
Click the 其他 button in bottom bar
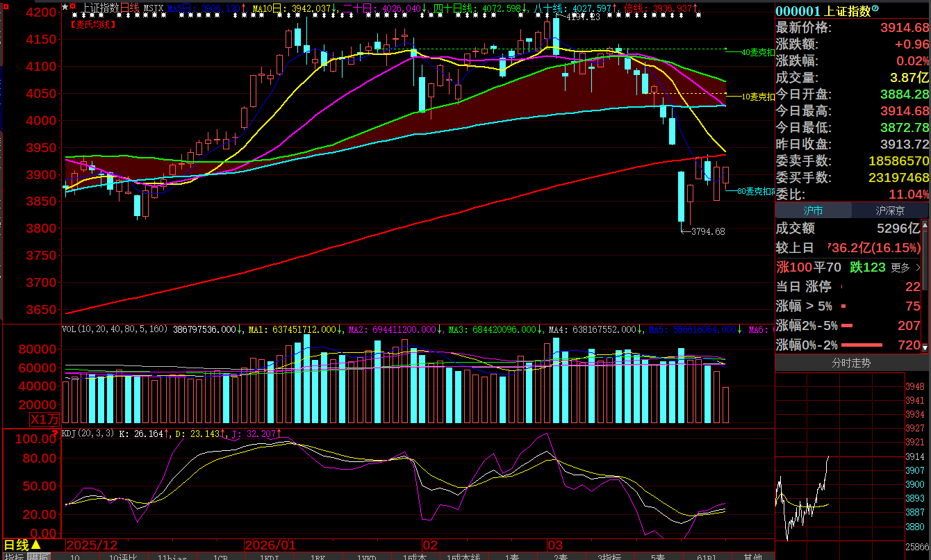752,557
